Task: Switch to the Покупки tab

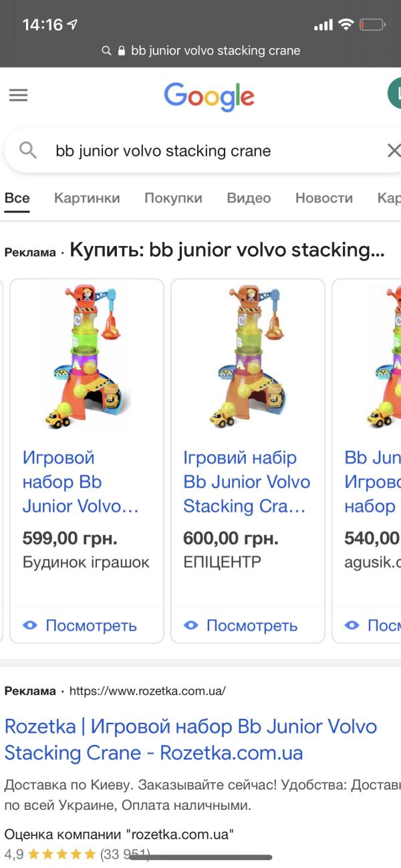Action: coord(173,198)
